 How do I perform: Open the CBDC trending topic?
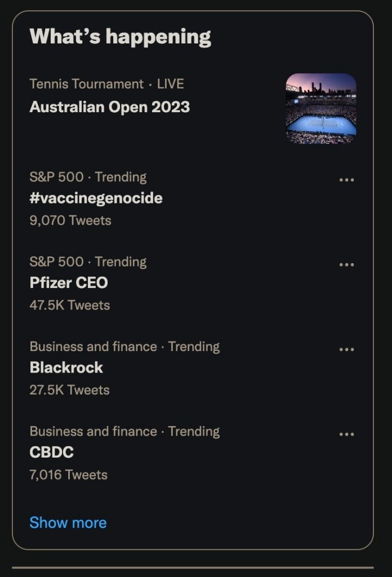(x=51, y=452)
